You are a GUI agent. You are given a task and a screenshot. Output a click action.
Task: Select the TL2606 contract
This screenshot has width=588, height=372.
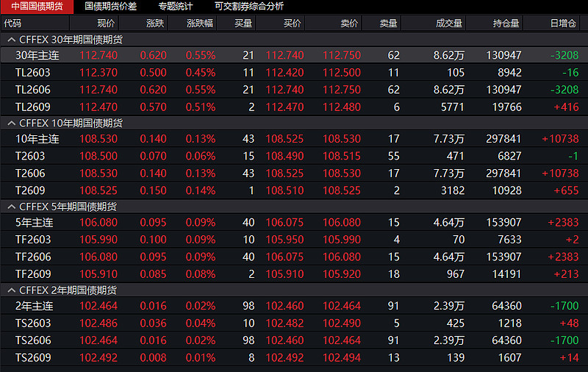[294, 90]
